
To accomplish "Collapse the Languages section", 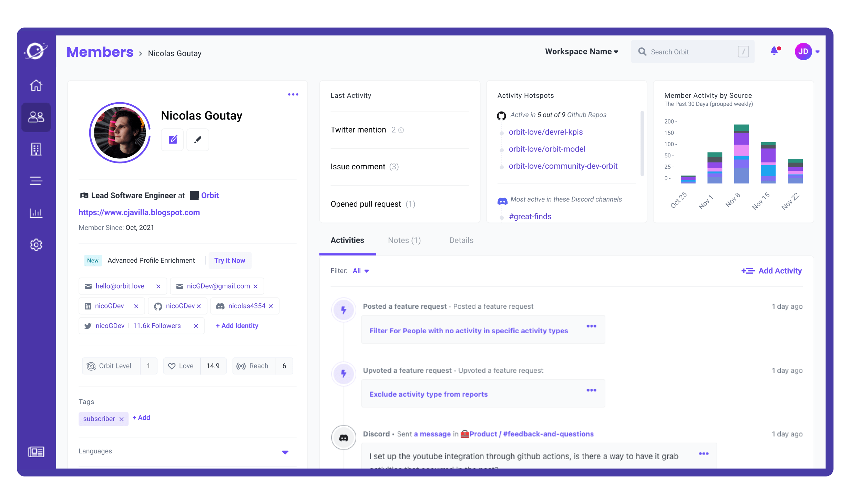I will point(285,452).
